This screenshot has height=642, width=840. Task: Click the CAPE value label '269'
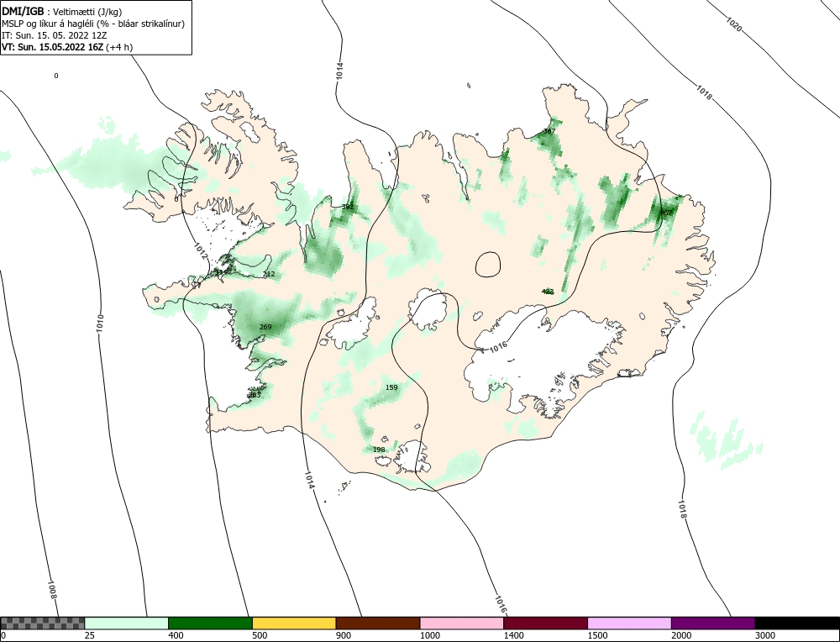265,327
